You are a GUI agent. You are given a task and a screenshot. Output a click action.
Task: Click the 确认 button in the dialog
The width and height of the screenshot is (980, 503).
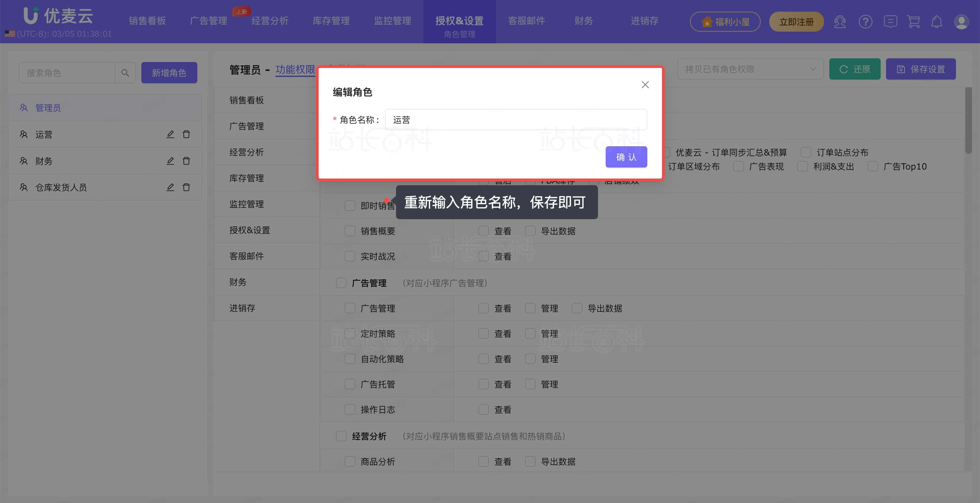coord(626,157)
